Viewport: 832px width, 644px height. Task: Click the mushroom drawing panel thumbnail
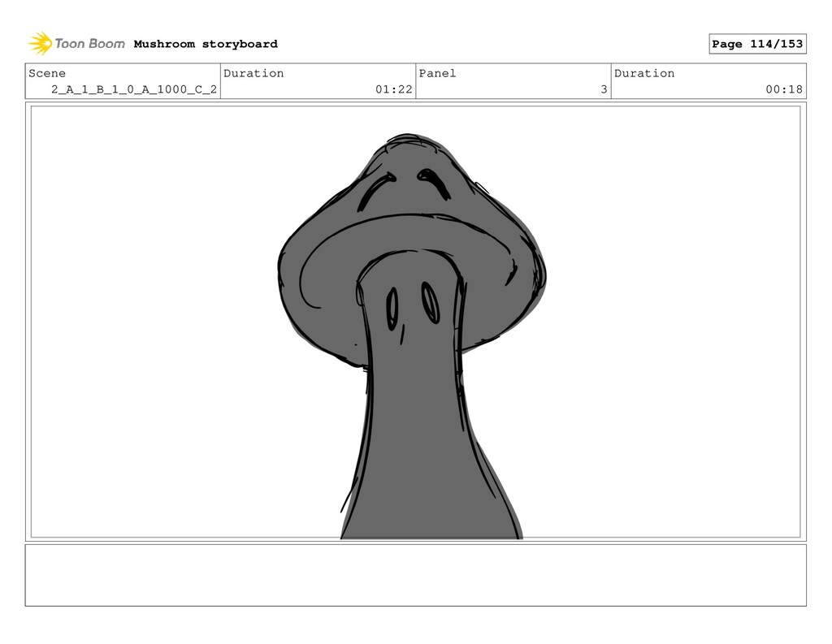[415, 322]
